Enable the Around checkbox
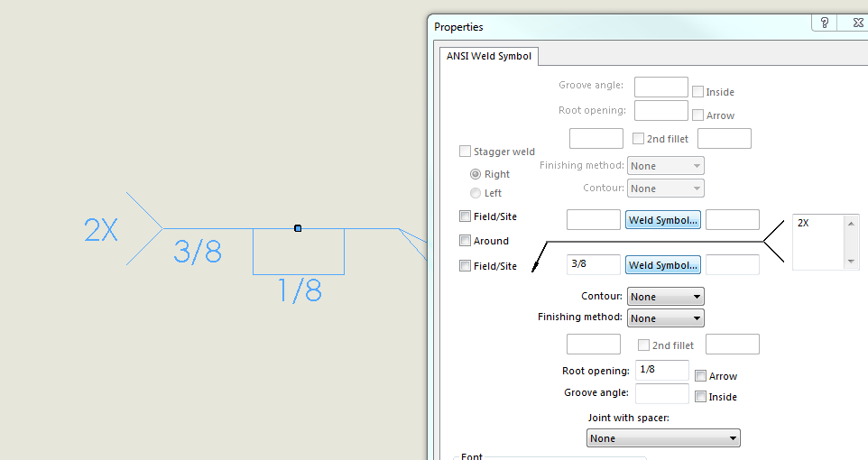The height and width of the screenshot is (460, 868). (x=465, y=240)
